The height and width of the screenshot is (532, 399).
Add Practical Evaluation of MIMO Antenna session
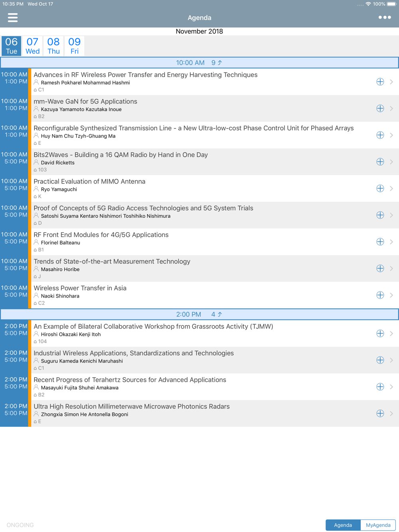tap(380, 189)
